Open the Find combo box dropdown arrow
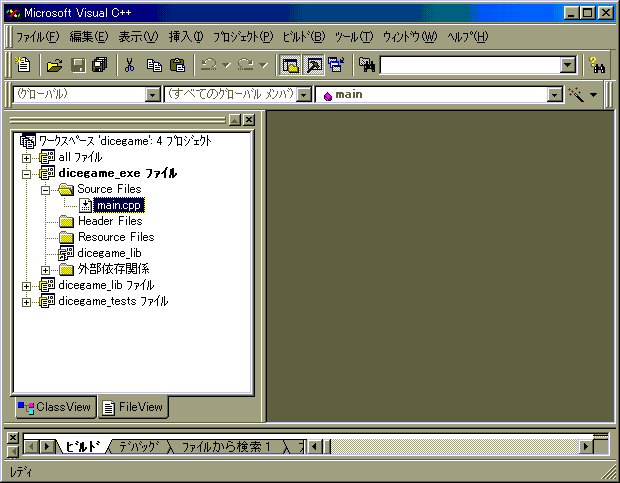620x483 pixels. pos(568,65)
